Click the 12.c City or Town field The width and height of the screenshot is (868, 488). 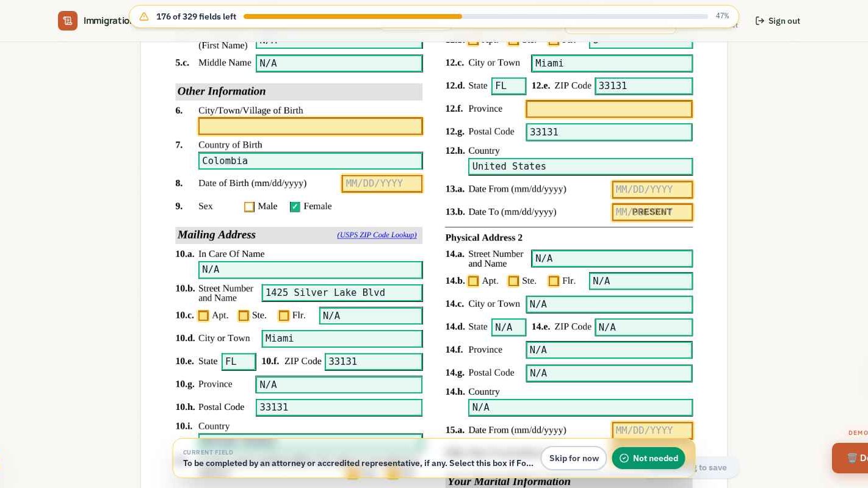click(612, 63)
